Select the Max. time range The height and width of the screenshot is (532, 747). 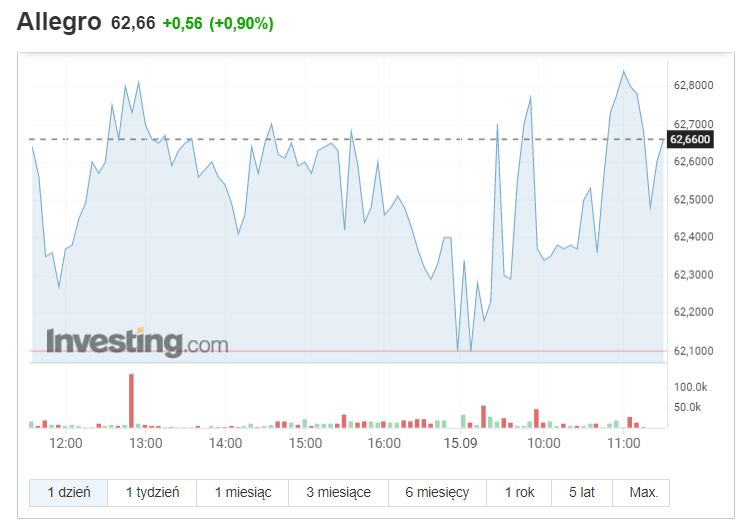pos(641,492)
